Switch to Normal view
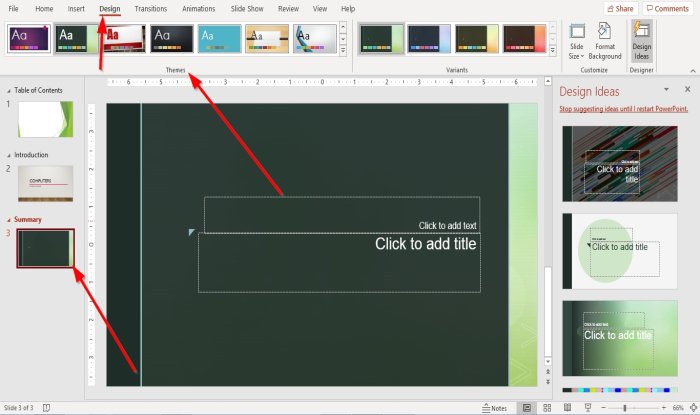Viewport: 700px width, 415px height. pyautogui.click(x=527, y=408)
